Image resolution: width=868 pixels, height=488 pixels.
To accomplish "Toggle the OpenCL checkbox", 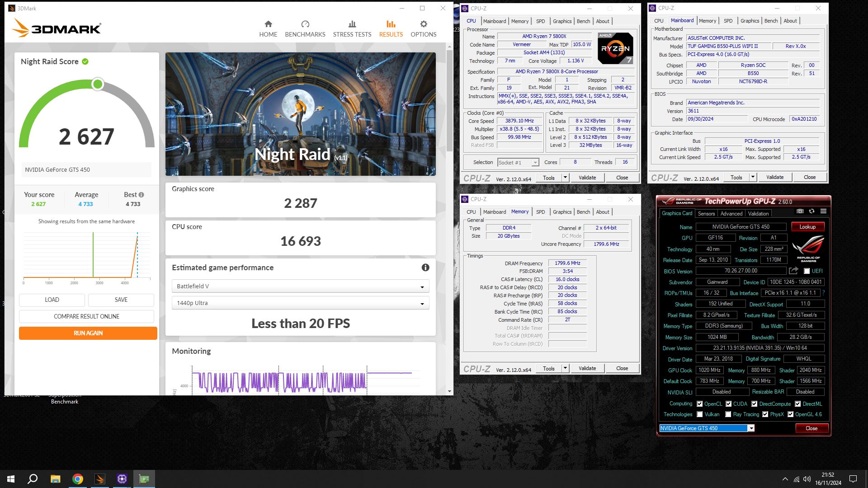I will pyautogui.click(x=700, y=404).
